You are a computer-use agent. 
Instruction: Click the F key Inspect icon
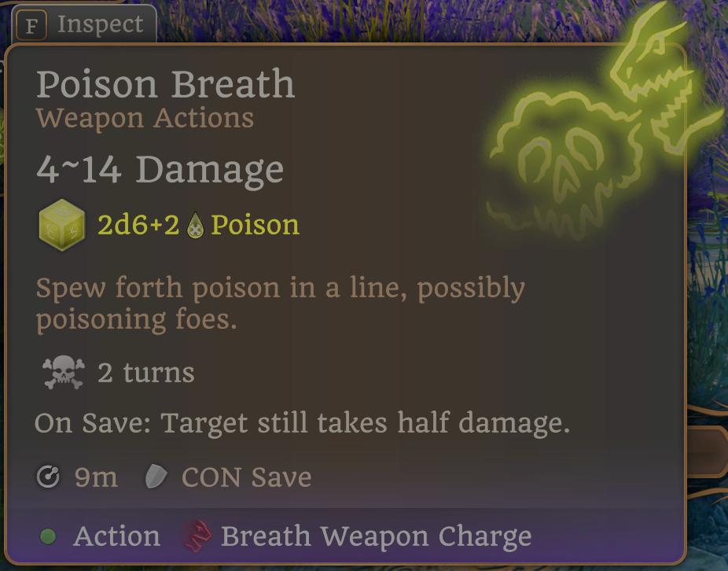click(x=31, y=25)
